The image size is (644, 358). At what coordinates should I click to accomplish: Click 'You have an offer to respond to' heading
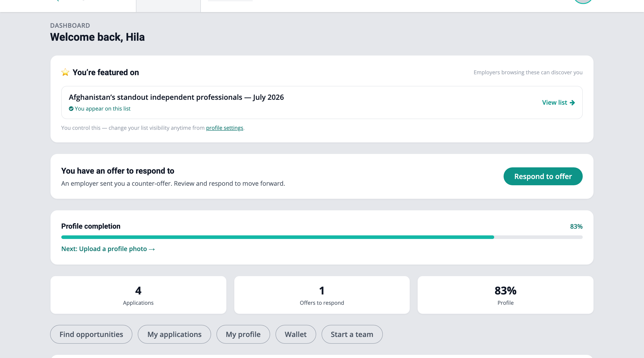pyautogui.click(x=118, y=171)
